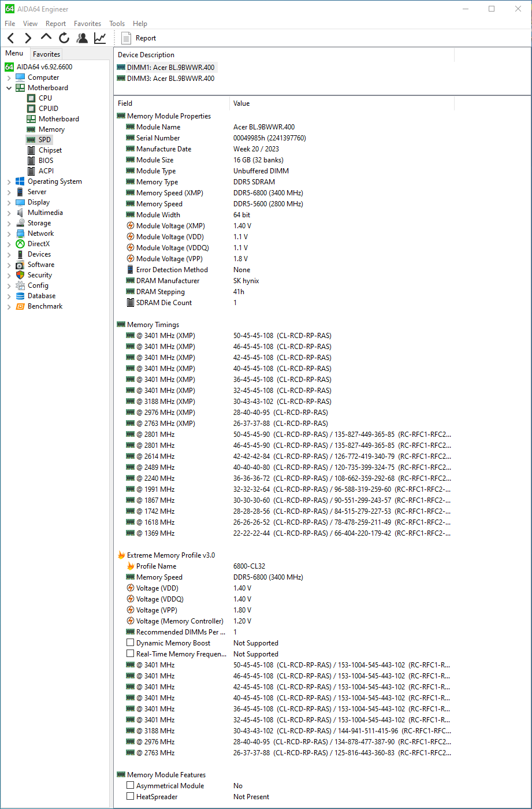Click the Multimedia speaker icon
The image size is (532, 809).
[20, 213]
